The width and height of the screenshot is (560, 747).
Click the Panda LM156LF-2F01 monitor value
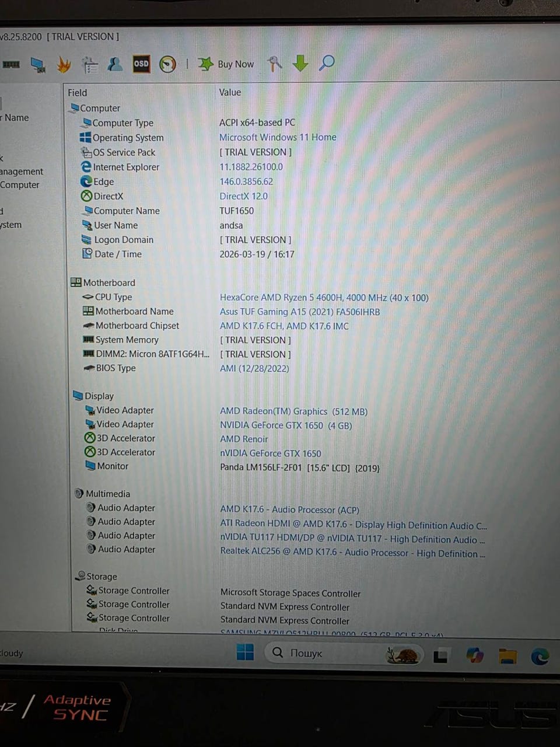[300, 467]
